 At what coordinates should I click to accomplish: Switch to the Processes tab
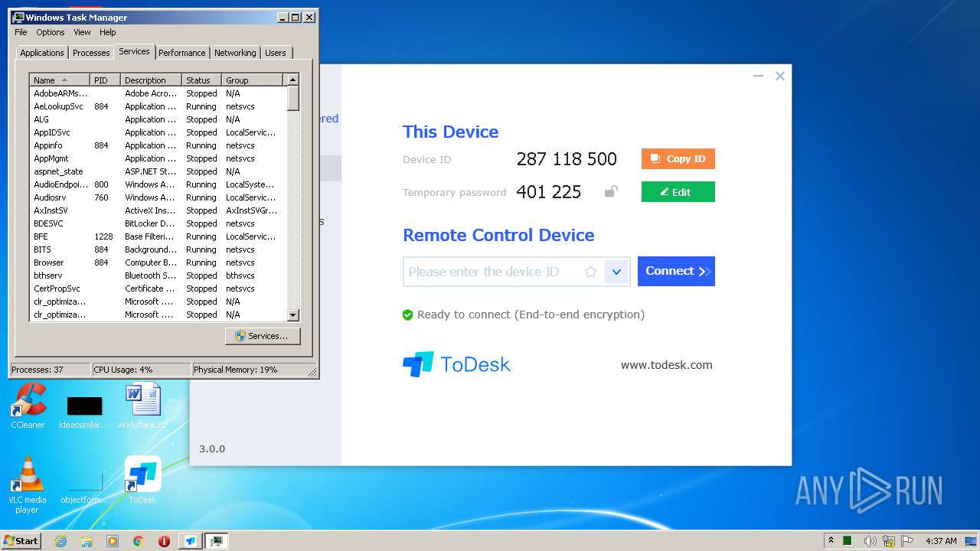click(x=91, y=53)
